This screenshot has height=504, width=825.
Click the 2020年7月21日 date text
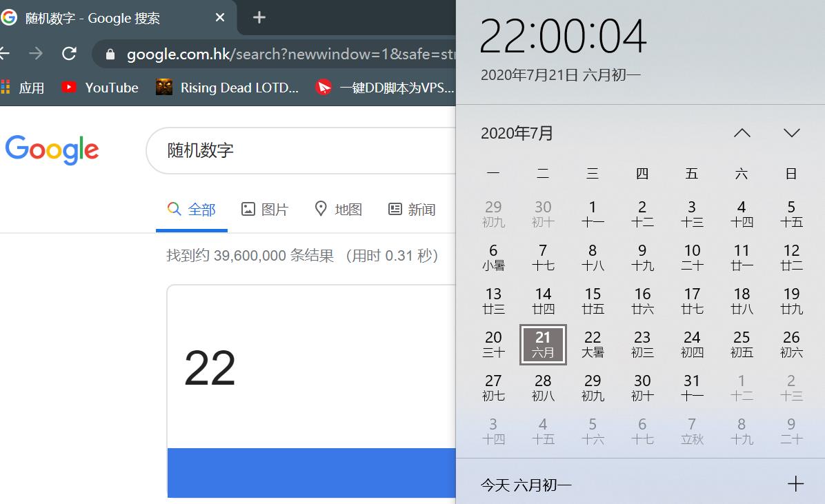point(529,75)
